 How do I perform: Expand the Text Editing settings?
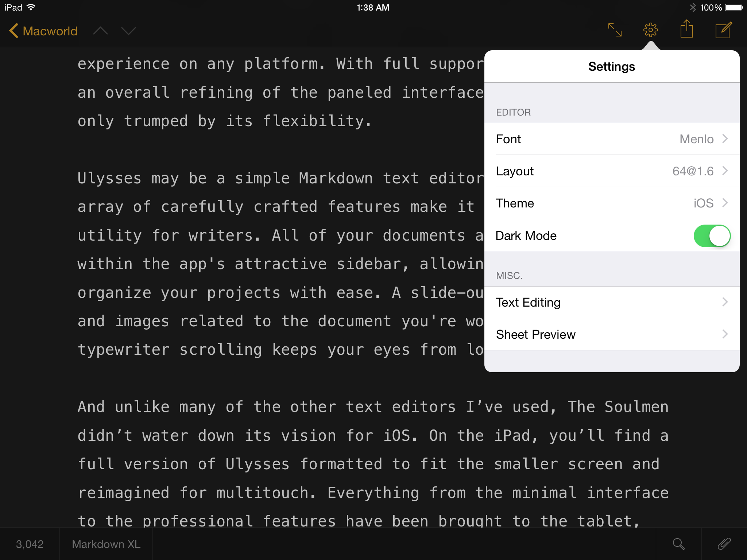(x=612, y=302)
